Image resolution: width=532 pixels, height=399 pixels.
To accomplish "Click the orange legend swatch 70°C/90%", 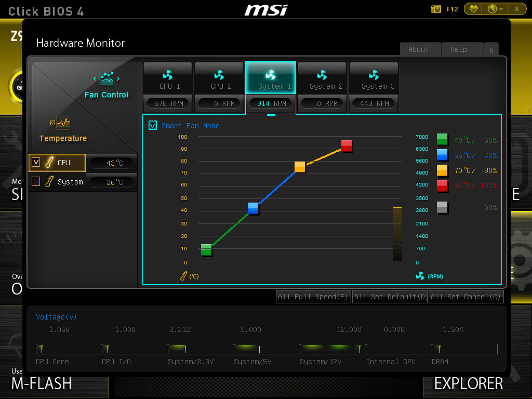I will click(x=442, y=170).
